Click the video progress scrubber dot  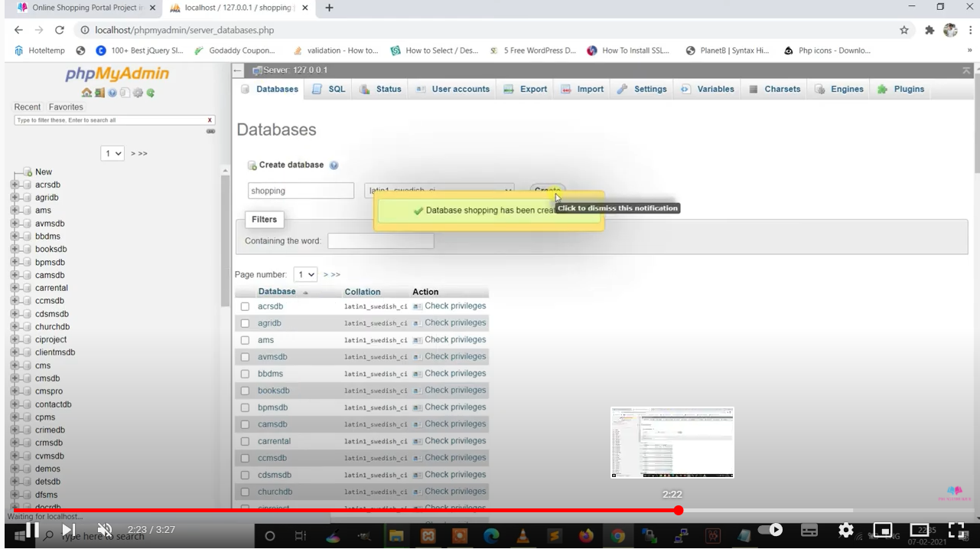point(679,511)
